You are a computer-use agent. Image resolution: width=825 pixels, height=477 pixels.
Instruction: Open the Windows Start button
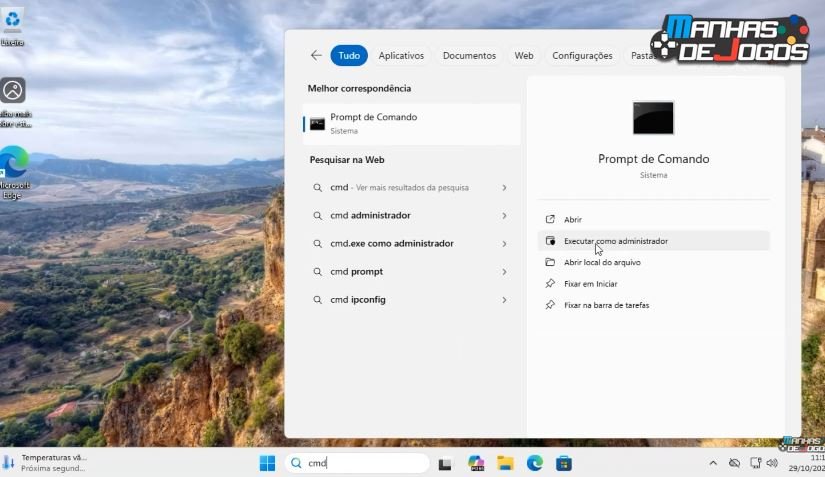point(267,463)
